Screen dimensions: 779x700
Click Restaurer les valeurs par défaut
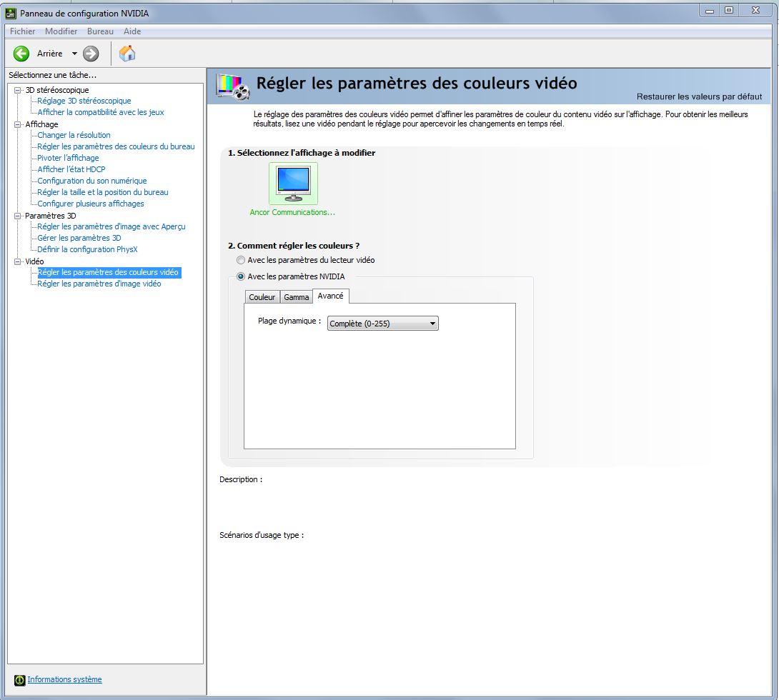click(x=699, y=97)
